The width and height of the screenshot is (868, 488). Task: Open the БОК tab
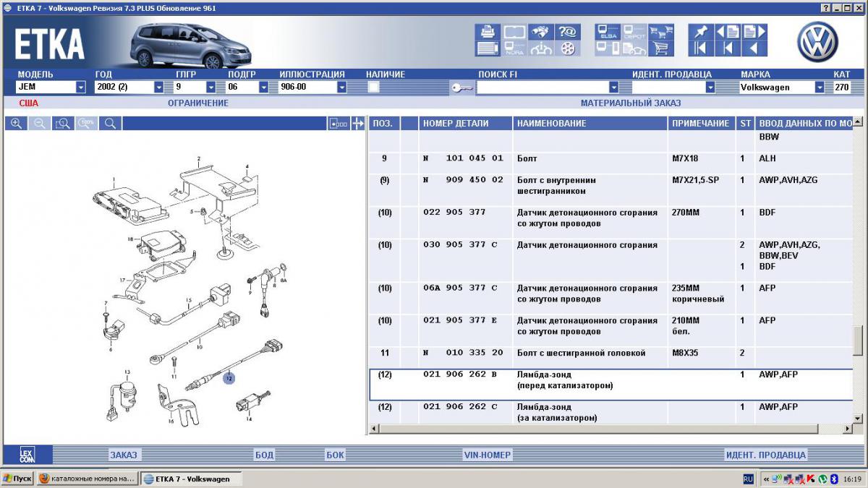point(335,455)
